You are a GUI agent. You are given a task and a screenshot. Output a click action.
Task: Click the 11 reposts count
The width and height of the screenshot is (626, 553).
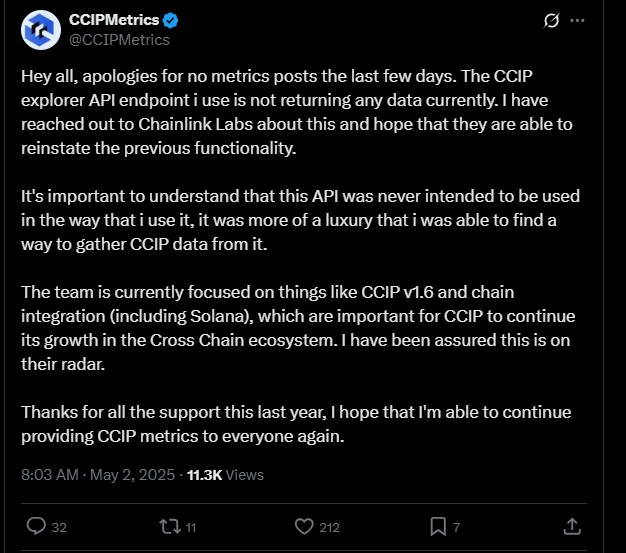click(190, 527)
